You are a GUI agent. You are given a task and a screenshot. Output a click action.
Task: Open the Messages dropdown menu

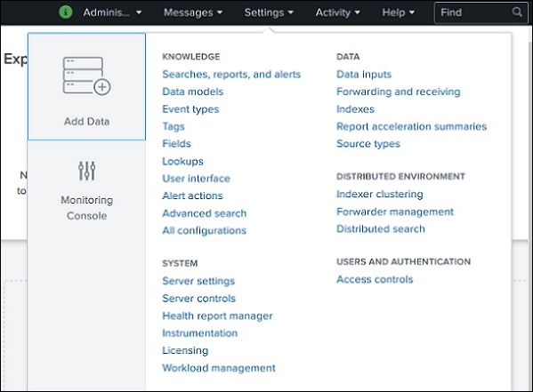[193, 12]
